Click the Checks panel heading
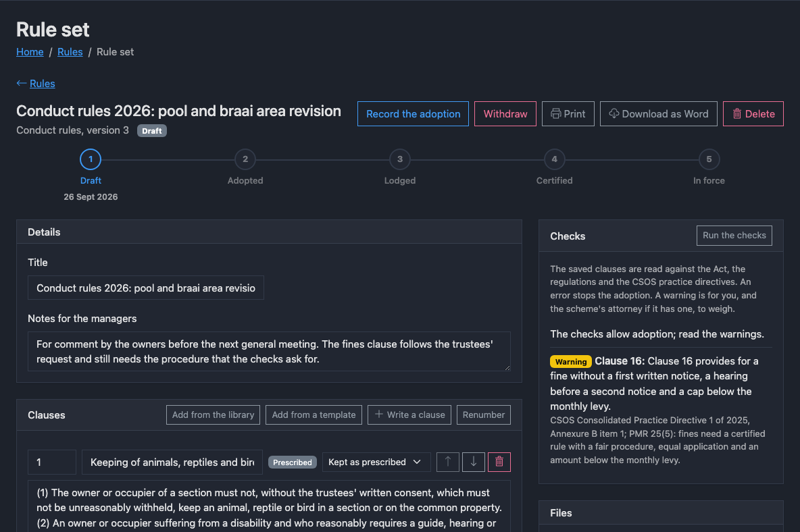Viewport: 800px width, 532px height. [x=568, y=236]
